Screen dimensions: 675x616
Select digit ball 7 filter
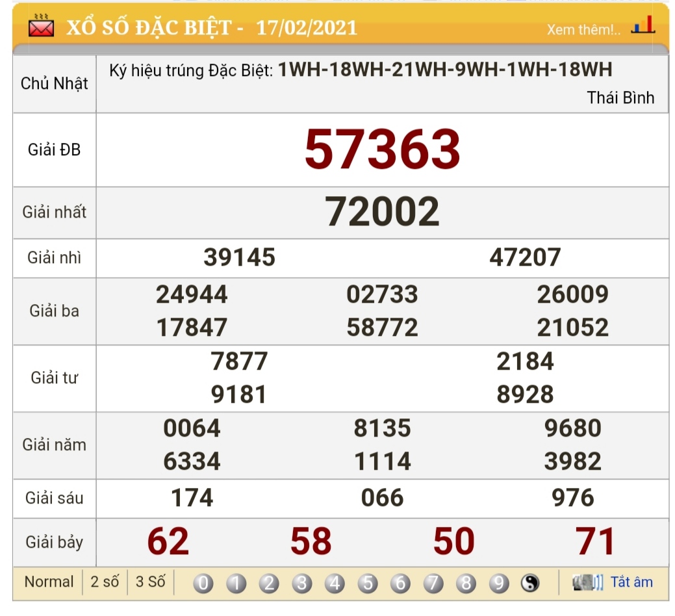[x=433, y=584]
